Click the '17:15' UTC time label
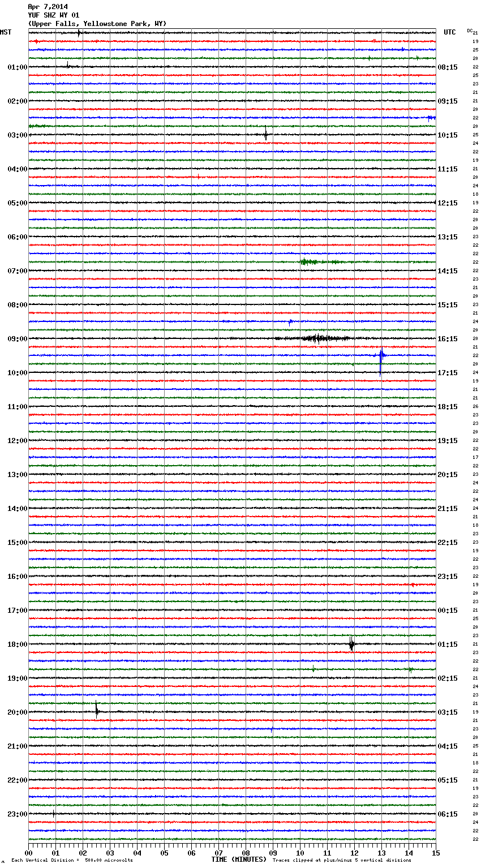 [x=448, y=373]
